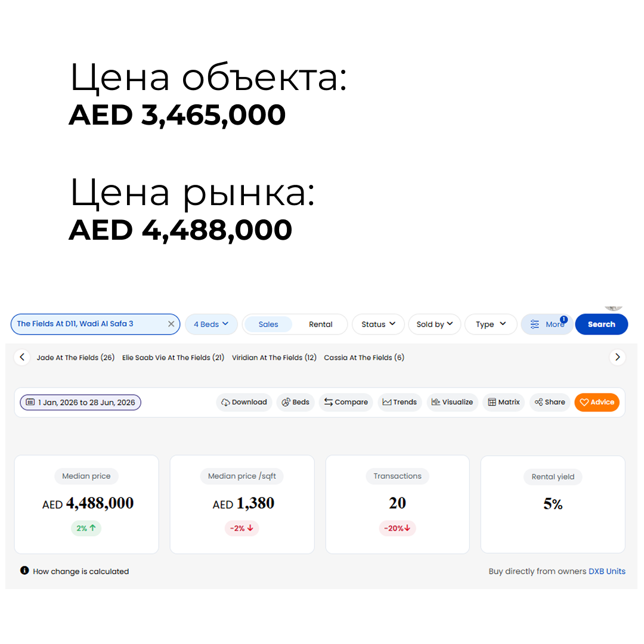Switch to Rental mode
This screenshot has height=644, width=644.
pyautogui.click(x=320, y=324)
